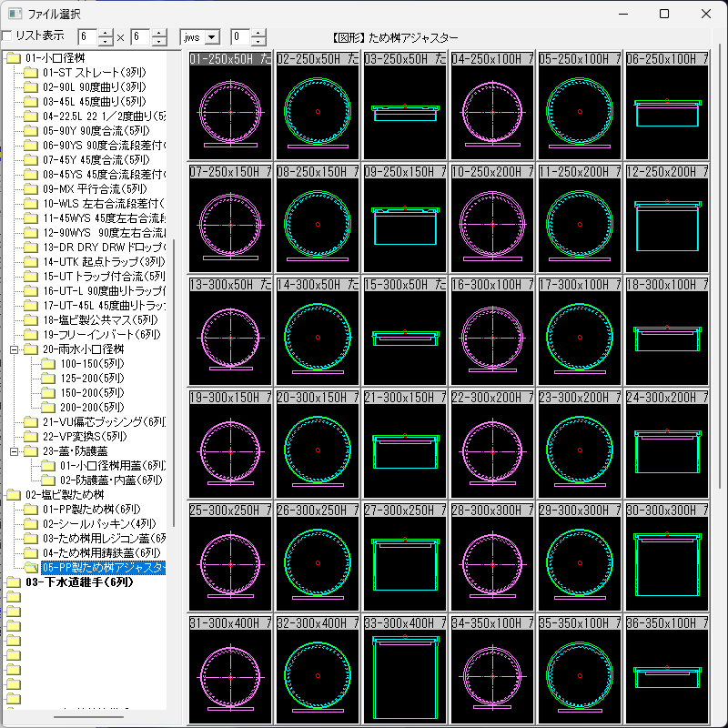This screenshot has width=728, height=728.
Task: Pick the 09-250x150H side view thumbnail
Action: [x=405, y=218]
